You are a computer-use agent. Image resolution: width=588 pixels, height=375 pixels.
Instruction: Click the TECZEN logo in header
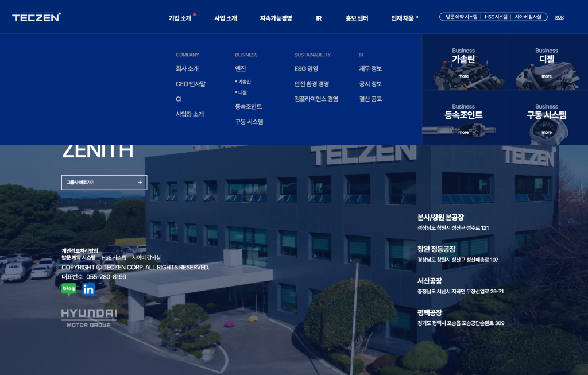[36, 17]
